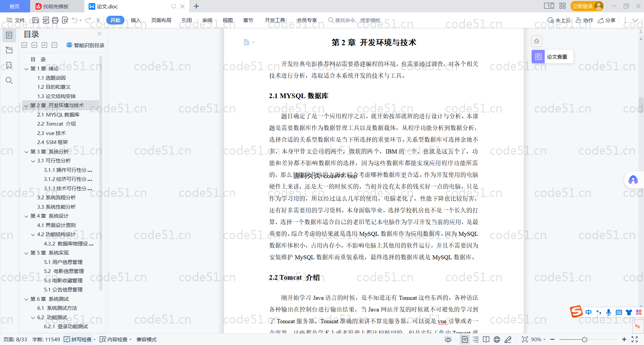
Task: Click the Redo arrow icon
Action: click(88, 20)
